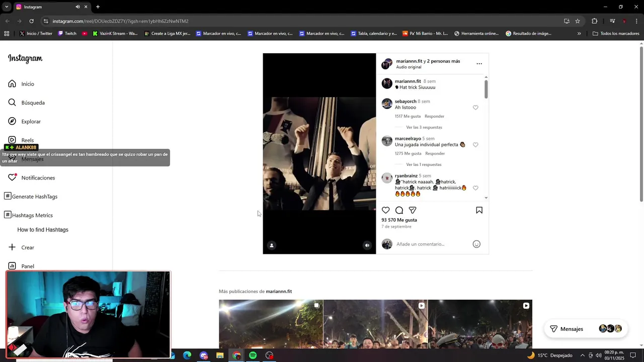
Task: Open the three-dot options menu of the post
Action: point(479,64)
